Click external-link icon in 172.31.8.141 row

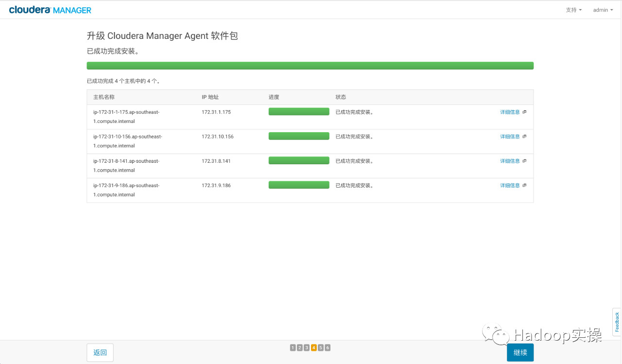(524, 161)
